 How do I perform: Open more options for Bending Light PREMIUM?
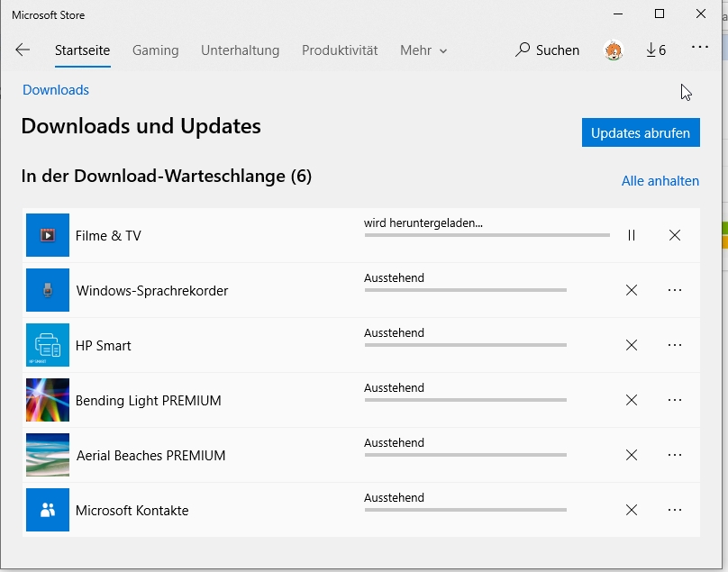click(675, 400)
